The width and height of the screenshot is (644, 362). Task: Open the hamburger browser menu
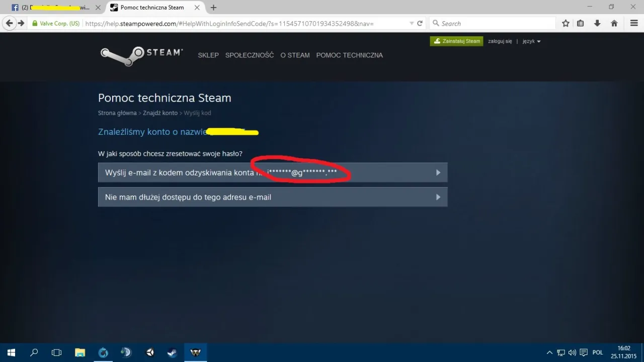[x=634, y=24]
